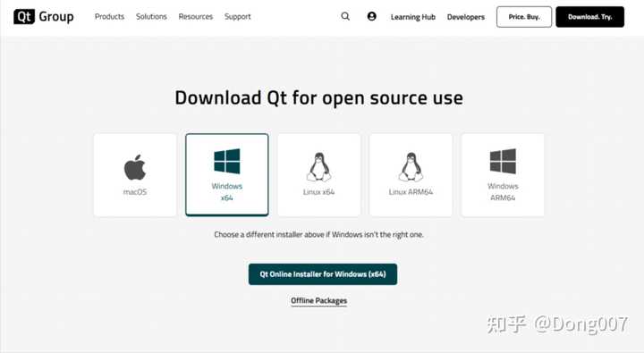Open the Products menu

point(109,16)
